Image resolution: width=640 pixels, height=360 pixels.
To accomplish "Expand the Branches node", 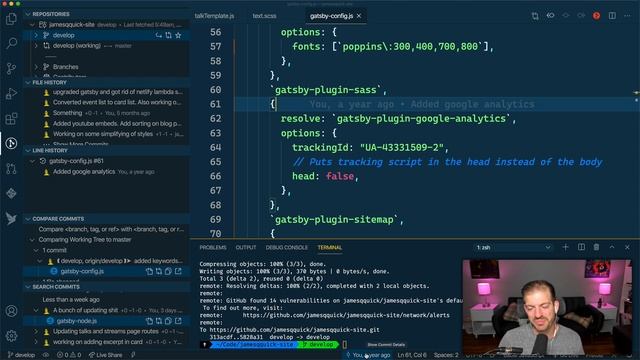I will (36, 67).
